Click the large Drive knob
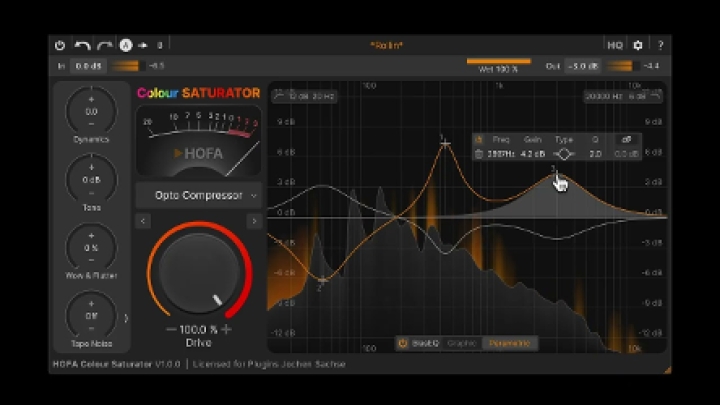The width and height of the screenshot is (720, 405). click(x=199, y=273)
